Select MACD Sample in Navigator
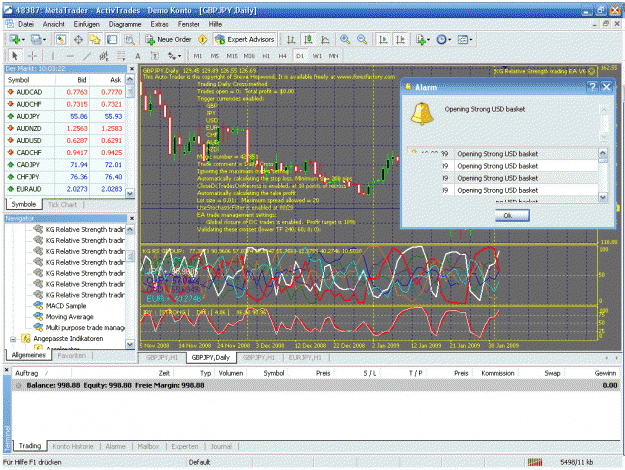Image resolution: width=625 pixels, height=470 pixels. click(66, 306)
